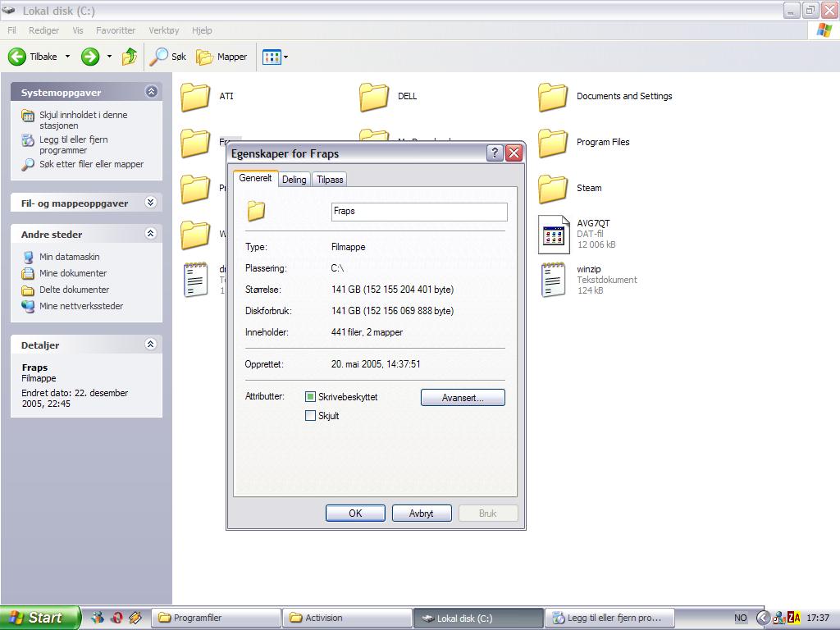Image resolution: width=840 pixels, height=630 pixels.
Task: Click the NO language indicator
Action: pos(741,618)
